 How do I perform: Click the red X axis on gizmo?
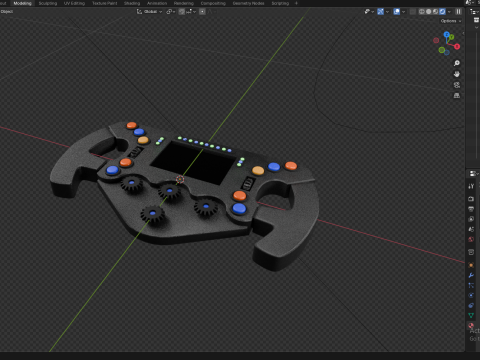coord(457,47)
